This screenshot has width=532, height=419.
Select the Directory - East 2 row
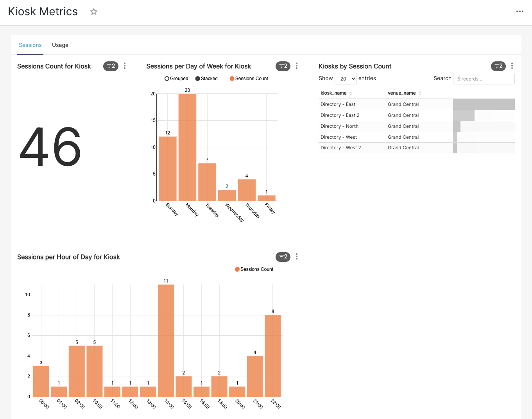click(417, 115)
